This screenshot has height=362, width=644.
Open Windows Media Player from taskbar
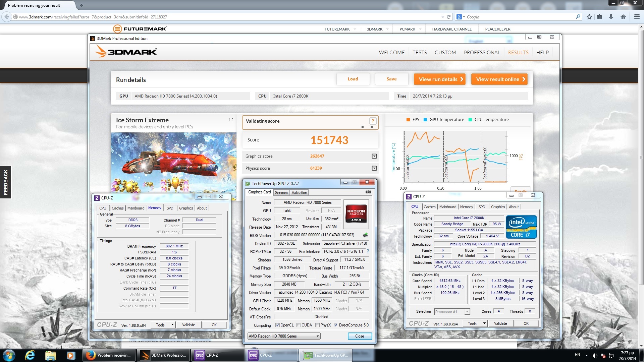71,355
